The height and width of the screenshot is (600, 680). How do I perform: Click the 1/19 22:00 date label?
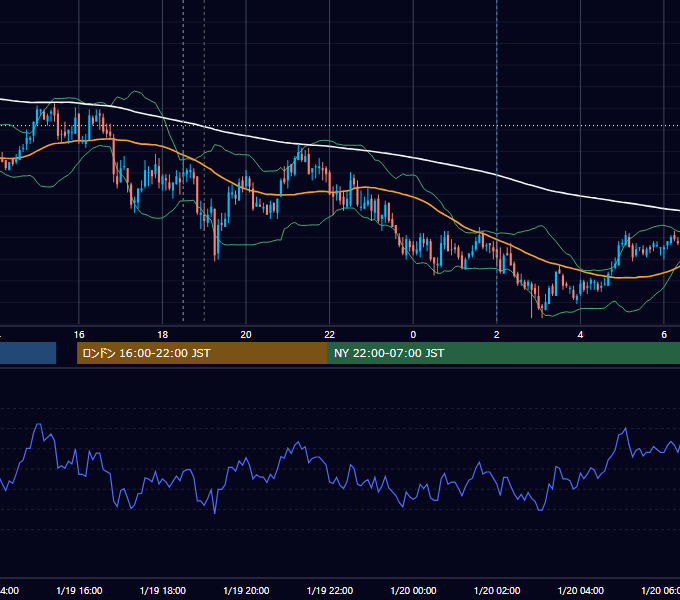click(x=330, y=590)
